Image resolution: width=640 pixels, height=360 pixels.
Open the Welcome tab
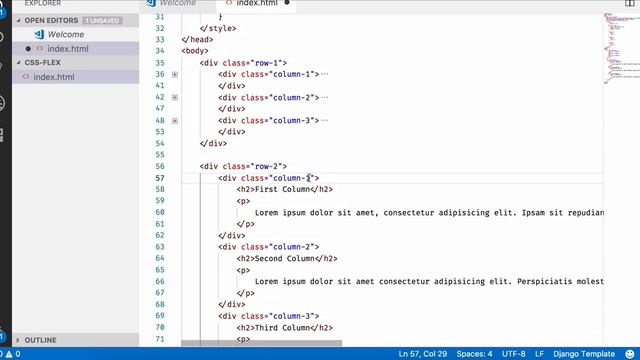pyautogui.click(x=178, y=4)
